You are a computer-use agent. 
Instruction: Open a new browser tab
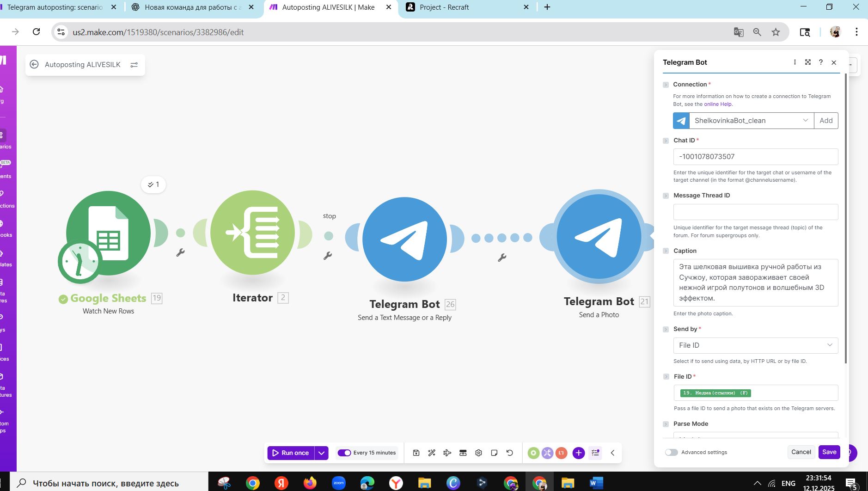point(547,7)
